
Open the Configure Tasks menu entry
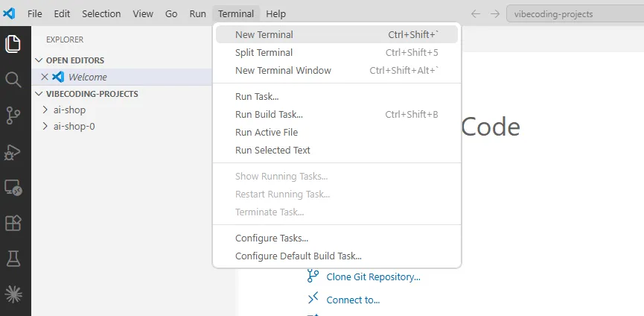(337, 238)
